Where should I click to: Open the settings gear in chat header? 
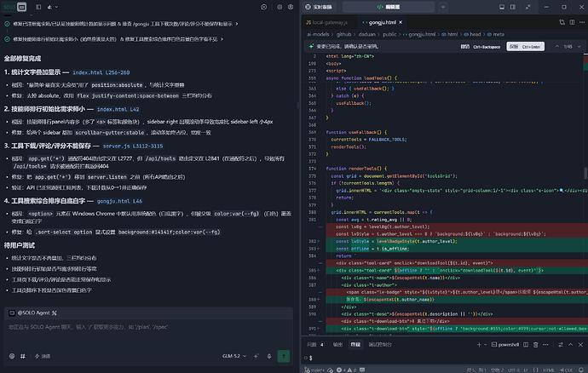[280, 7]
